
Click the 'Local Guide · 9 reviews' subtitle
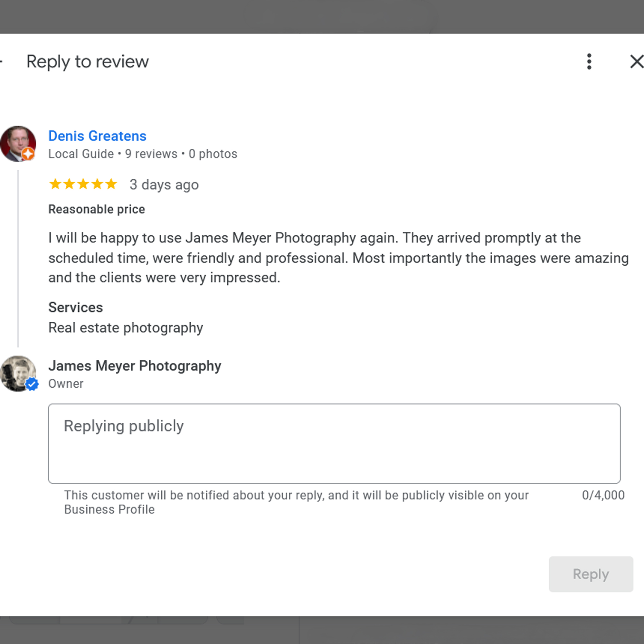(x=142, y=154)
